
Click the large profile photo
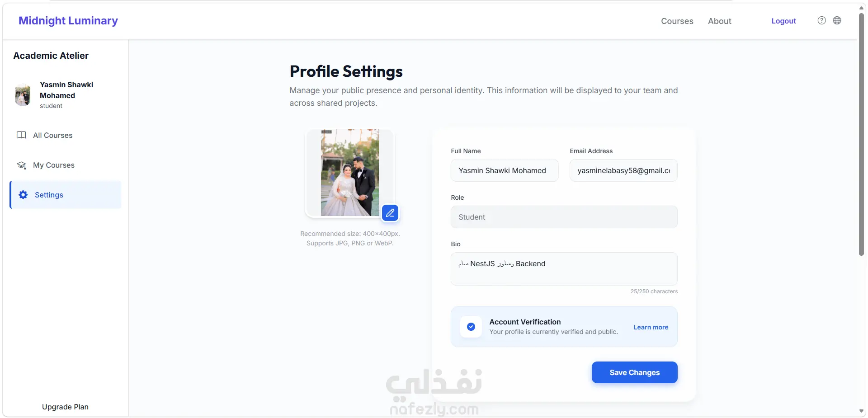(x=350, y=173)
